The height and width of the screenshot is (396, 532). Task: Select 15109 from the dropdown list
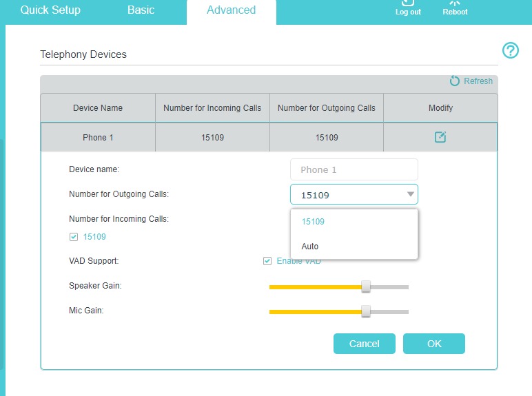pos(313,222)
